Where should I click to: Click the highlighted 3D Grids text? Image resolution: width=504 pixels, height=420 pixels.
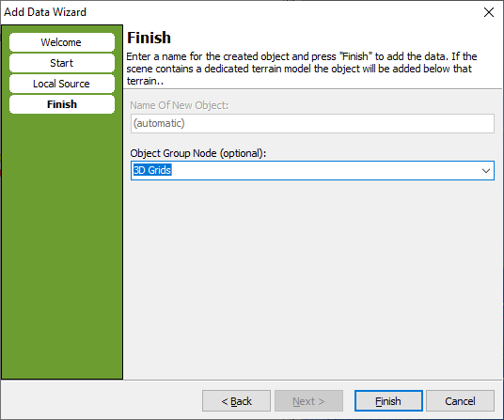152,170
